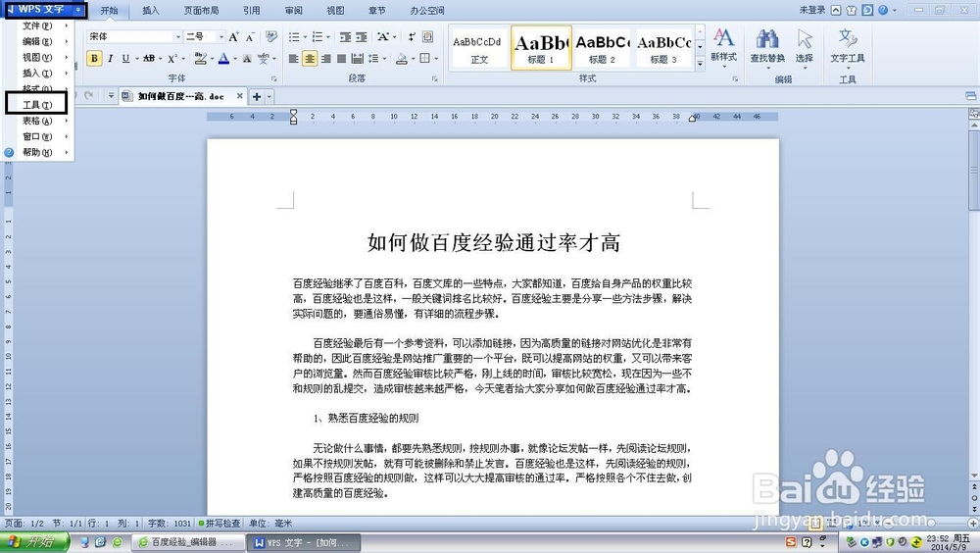Open WPS 文字 menu dropdown arrow
This screenshot has width=980, height=553.
point(78,10)
